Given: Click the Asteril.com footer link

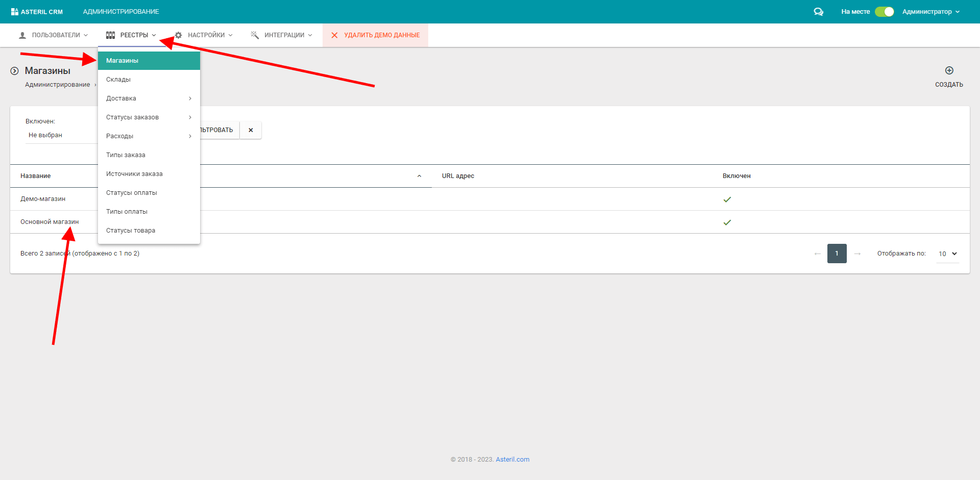Looking at the screenshot, I should coord(512,459).
